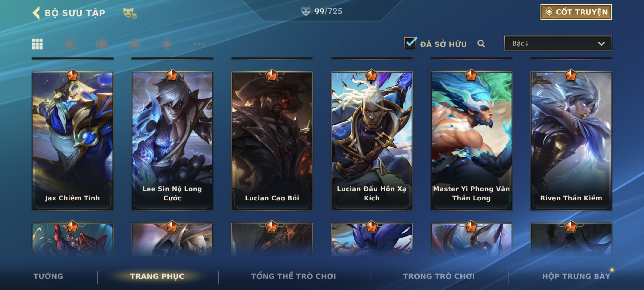Select the Lucian Cao Bồi skin card
This screenshot has width=644, height=290.
[x=272, y=141]
